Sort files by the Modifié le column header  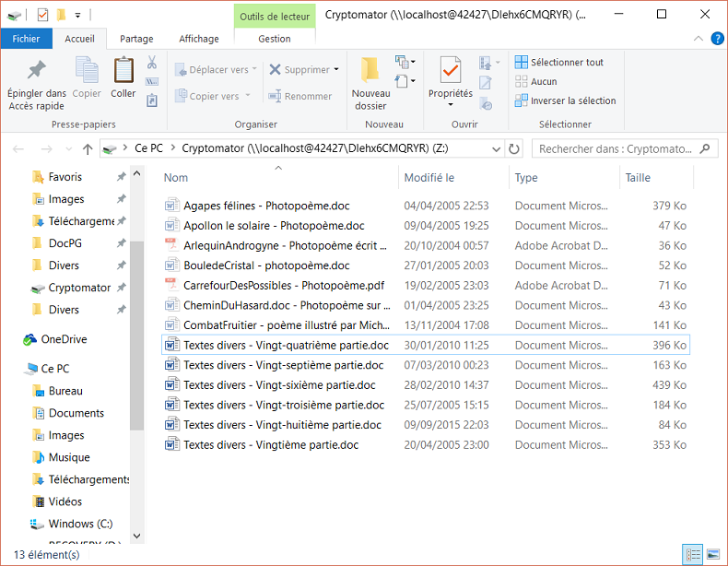(429, 178)
